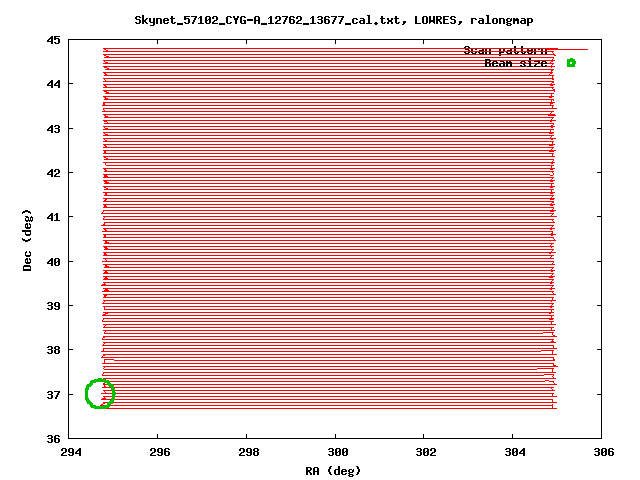640x480 pixels.
Task: Click the x-axis tick label 306
Action: pos(604,452)
